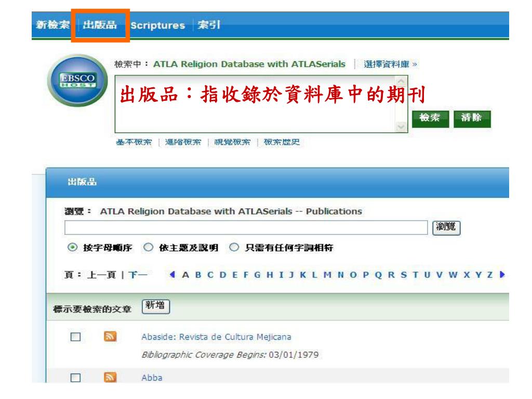Screen dimensions: 532x399
Task: Jump to publications starting with H
Action: point(270,275)
